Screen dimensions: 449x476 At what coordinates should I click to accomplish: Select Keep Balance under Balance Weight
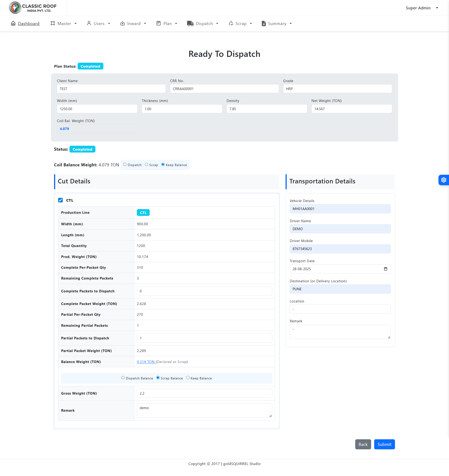click(x=188, y=378)
